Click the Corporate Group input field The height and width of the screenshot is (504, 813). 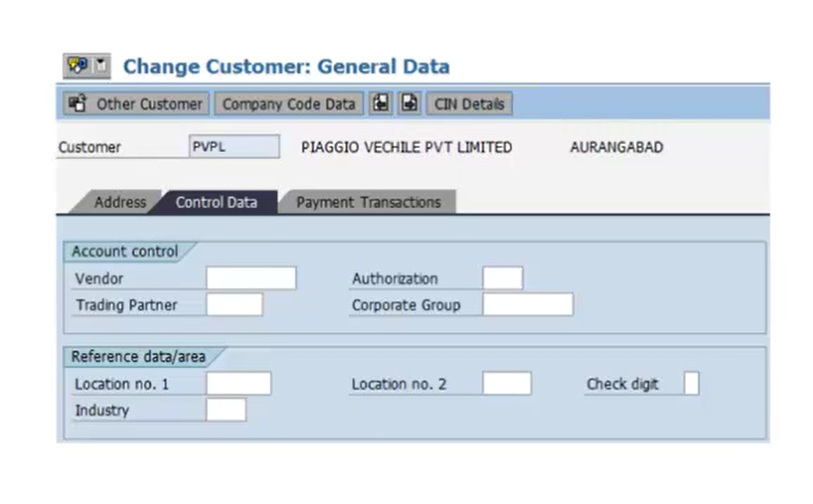tap(528, 305)
